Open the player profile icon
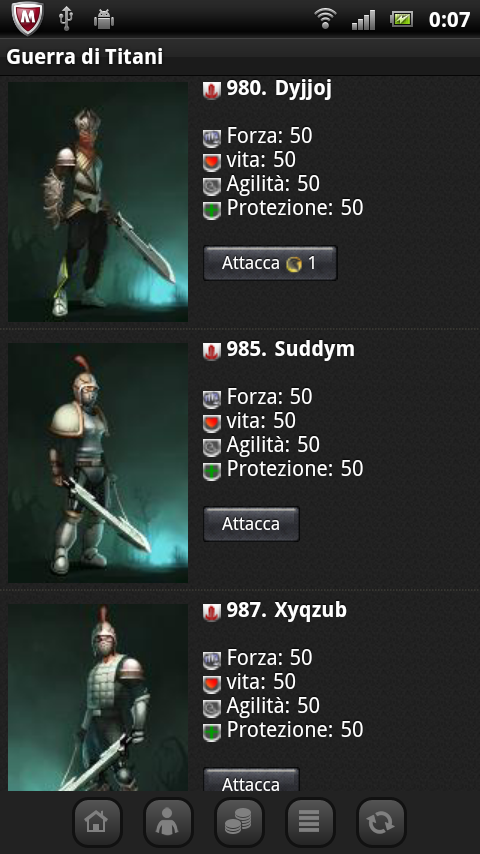Image resolution: width=480 pixels, height=854 pixels. (168, 822)
